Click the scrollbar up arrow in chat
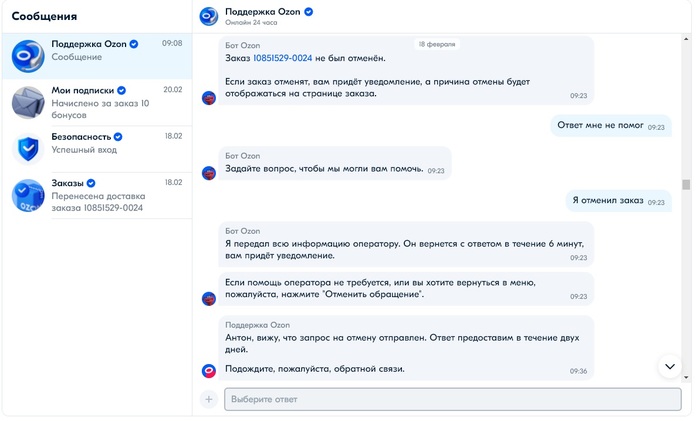Viewport: 700px width, 421px height. [x=686, y=39]
